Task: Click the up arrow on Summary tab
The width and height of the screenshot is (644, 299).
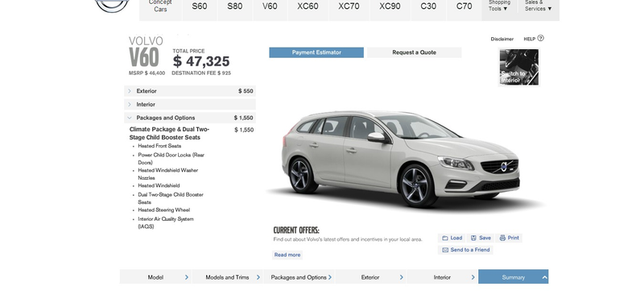Action: coord(545,277)
